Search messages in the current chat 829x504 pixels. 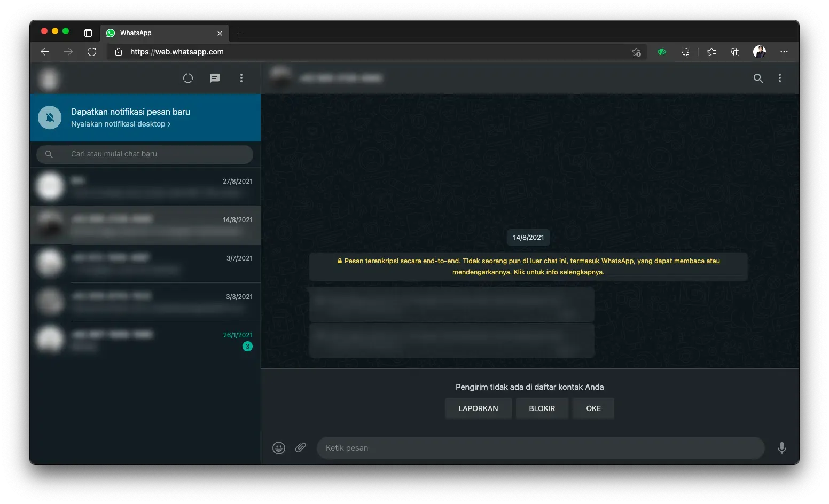click(x=758, y=78)
